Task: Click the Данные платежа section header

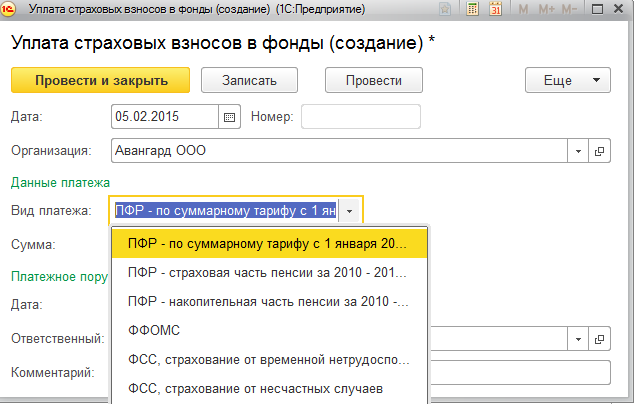Action: 60,183
